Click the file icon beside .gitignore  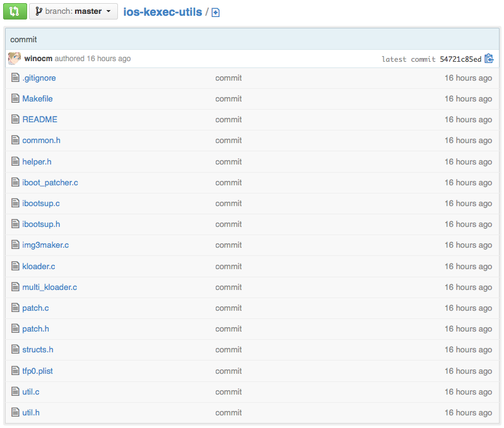[16, 78]
